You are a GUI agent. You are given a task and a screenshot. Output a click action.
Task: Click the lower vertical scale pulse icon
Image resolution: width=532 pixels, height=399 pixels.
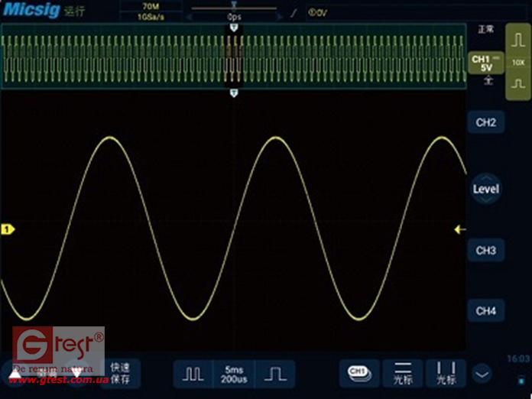coord(518,83)
